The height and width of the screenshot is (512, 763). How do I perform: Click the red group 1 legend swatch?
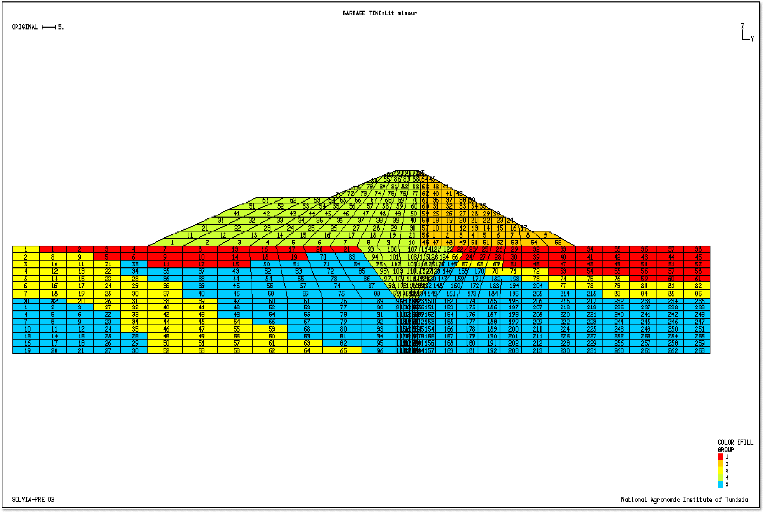coord(720,457)
